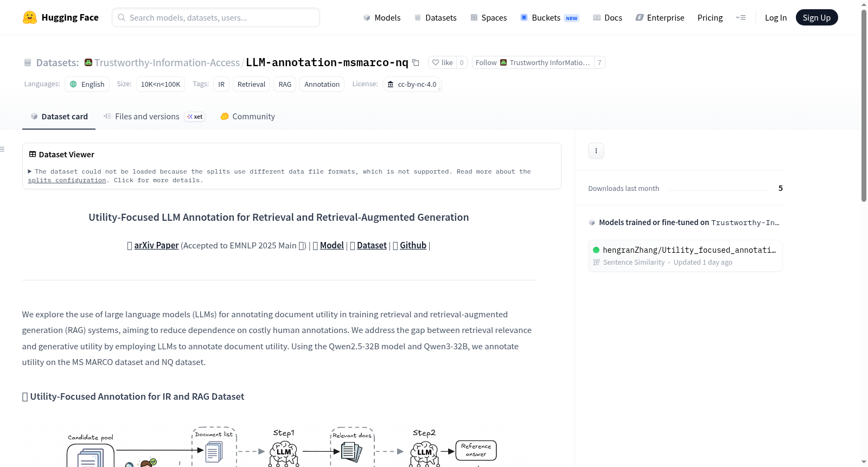Open the Datasets navigation item
Viewport: 868px width, 467px height.
435,17
